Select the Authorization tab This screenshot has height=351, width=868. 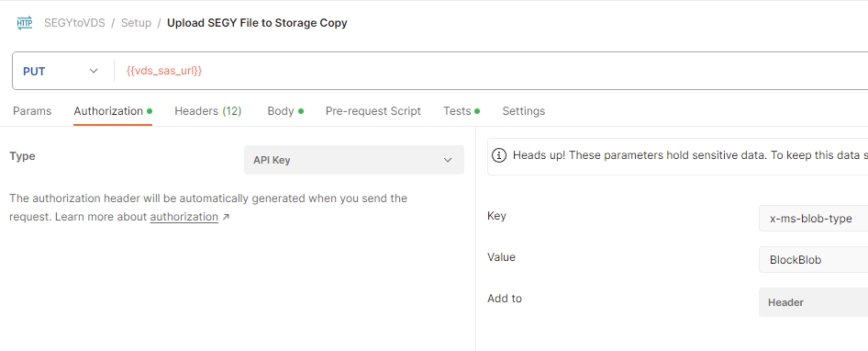(113, 111)
